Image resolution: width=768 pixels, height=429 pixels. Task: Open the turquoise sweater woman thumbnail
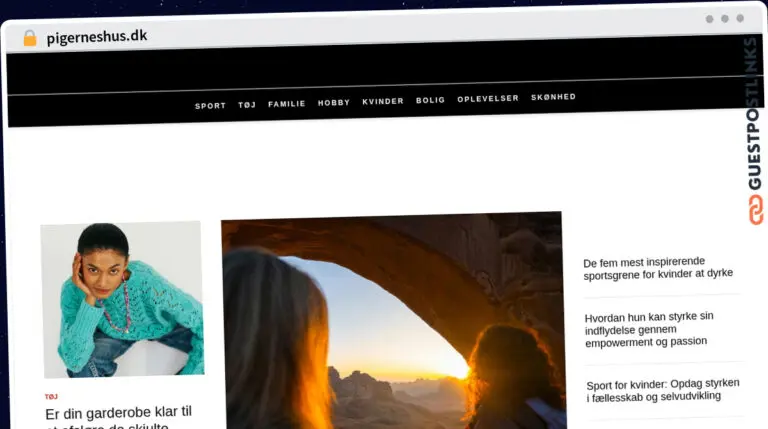pos(122,300)
